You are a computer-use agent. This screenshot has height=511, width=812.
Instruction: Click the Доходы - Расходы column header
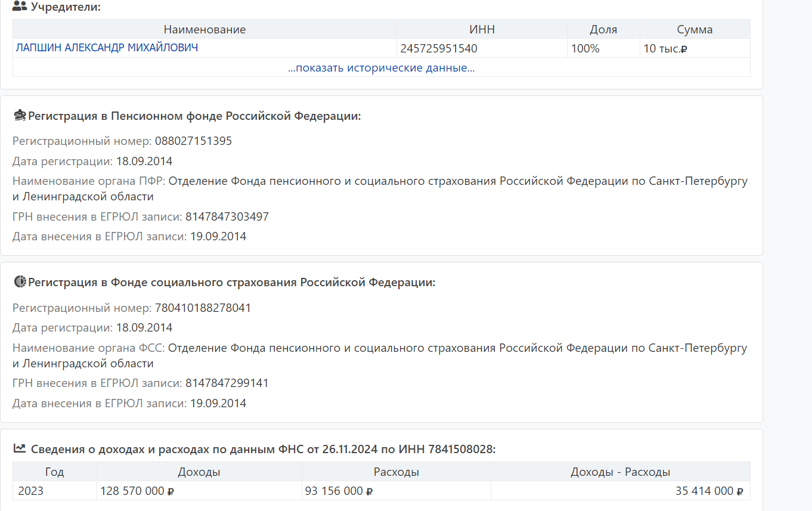tap(621, 472)
